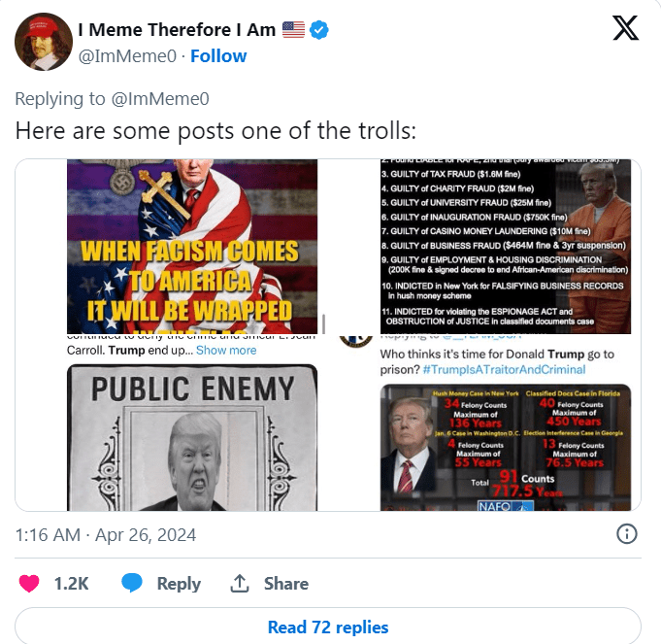The width and height of the screenshot is (661, 644).
Task: Expand text with Show more link
Action: 226,351
